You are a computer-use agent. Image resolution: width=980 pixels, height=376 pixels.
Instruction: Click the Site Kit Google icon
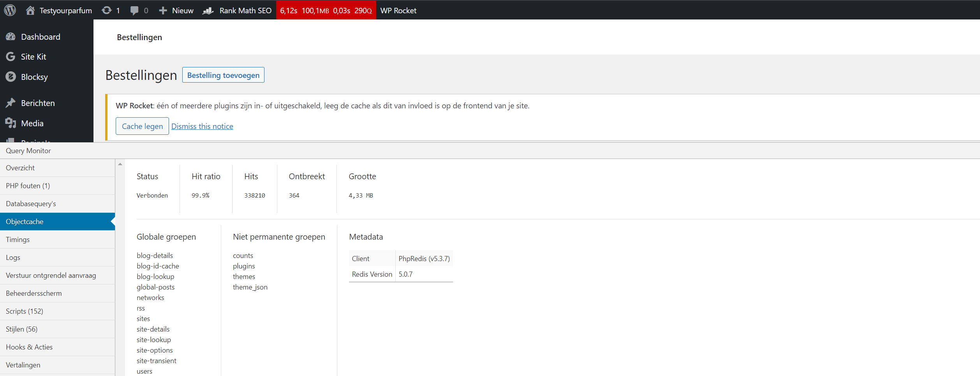pyautogui.click(x=11, y=56)
